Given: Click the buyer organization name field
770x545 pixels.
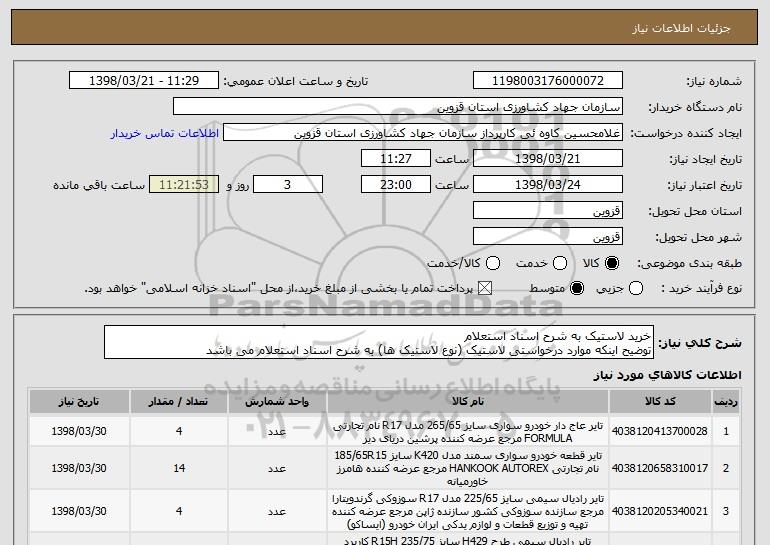Looking at the screenshot, I should pyautogui.click(x=398, y=107).
